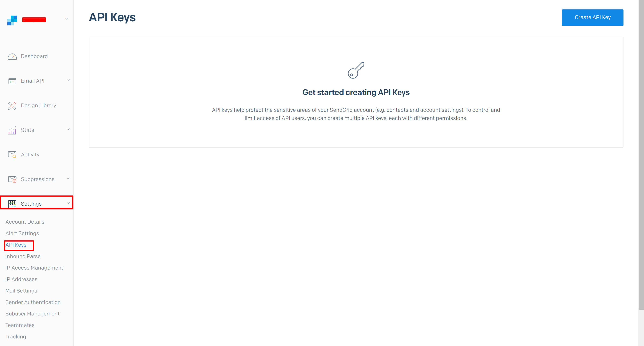Screen dimensions: 644x346
Task: Click the Create API Key button
Action: click(x=593, y=17)
